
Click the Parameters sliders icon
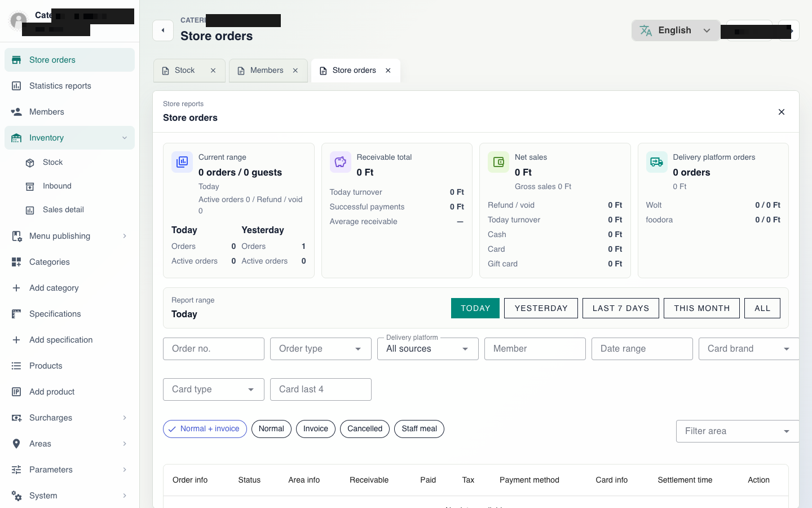coord(16,470)
